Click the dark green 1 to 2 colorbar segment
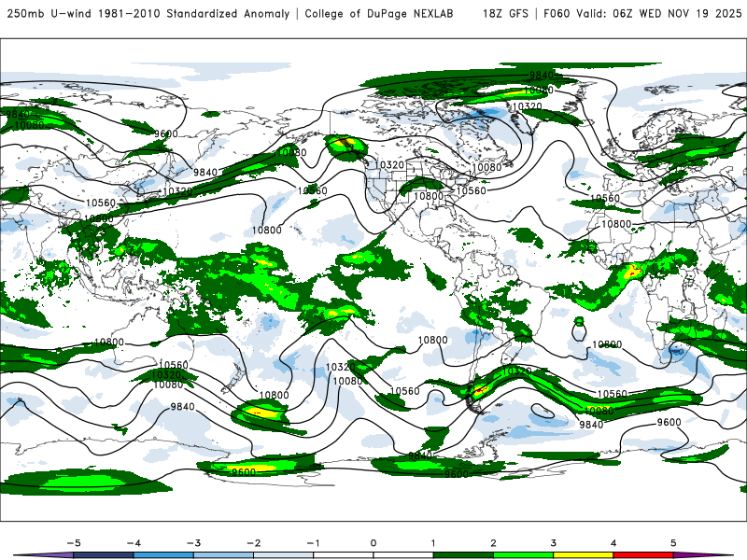 coord(463,555)
